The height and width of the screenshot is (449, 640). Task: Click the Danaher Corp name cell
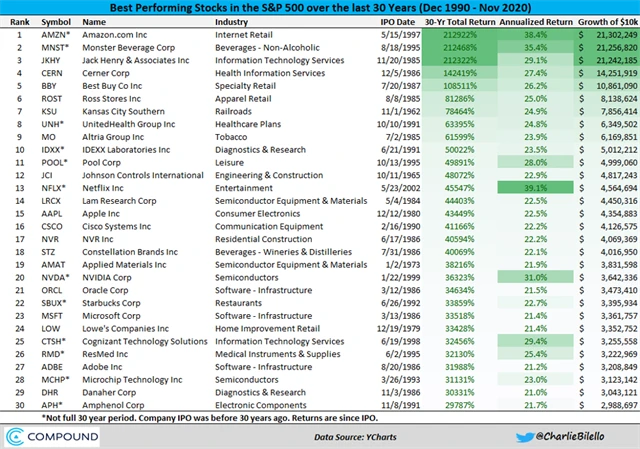point(109,392)
